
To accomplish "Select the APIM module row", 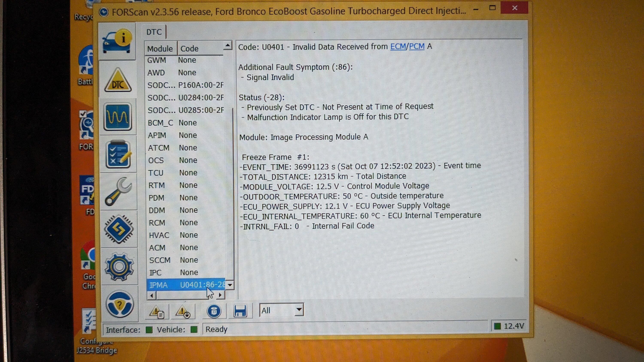I will pos(186,135).
